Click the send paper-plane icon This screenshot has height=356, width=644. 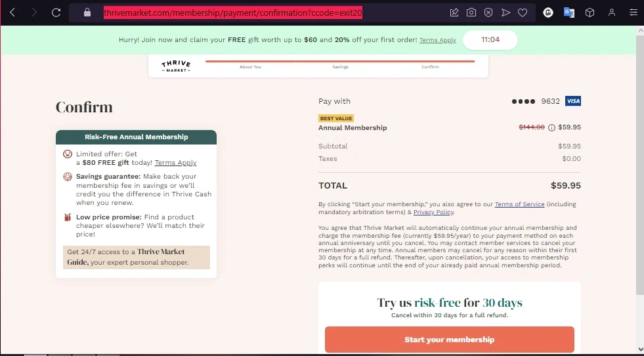tap(505, 12)
